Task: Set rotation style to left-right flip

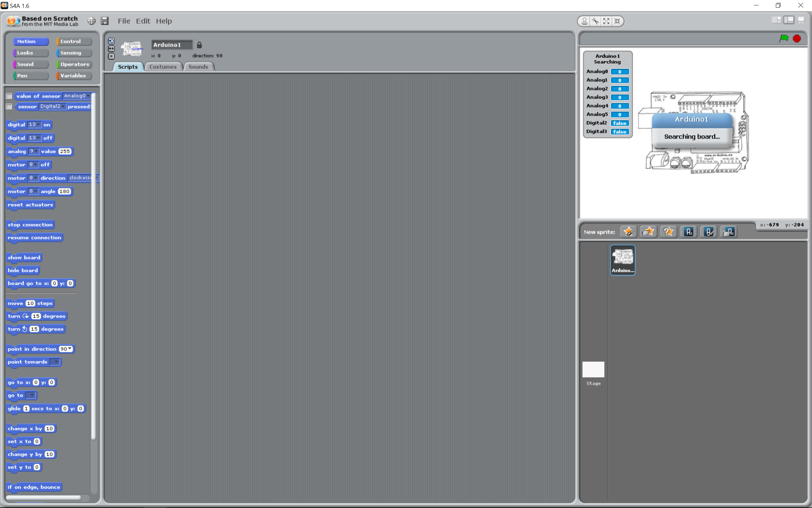Action: 111,49
